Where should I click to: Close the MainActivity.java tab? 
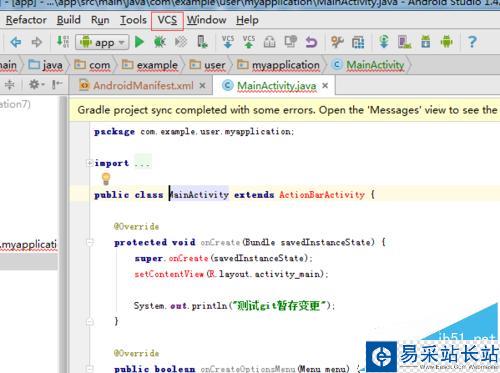(325, 86)
